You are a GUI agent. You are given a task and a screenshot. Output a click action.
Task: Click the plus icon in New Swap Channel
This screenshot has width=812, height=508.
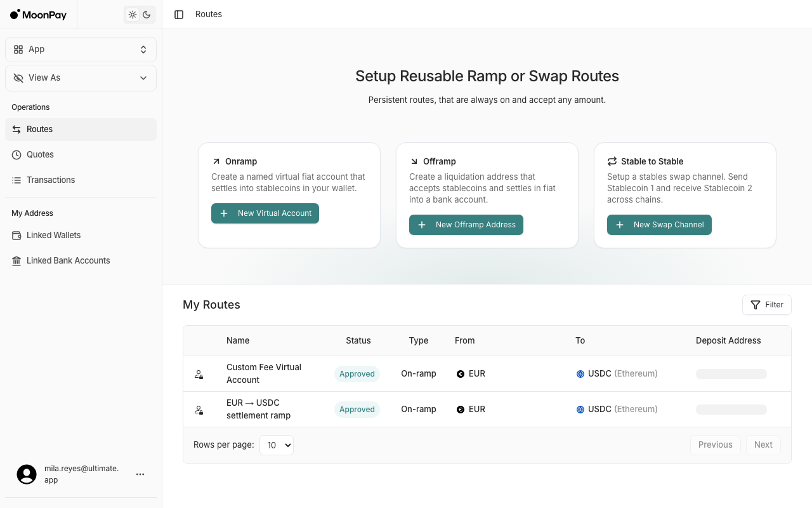(x=620, y=225)
